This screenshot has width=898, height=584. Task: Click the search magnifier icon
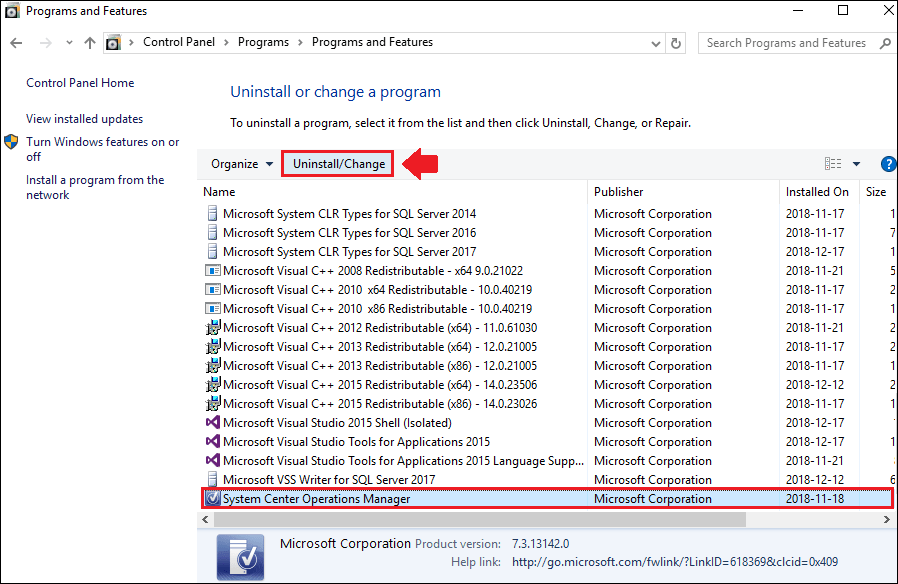pyautogui.click(x=885, y=43)
